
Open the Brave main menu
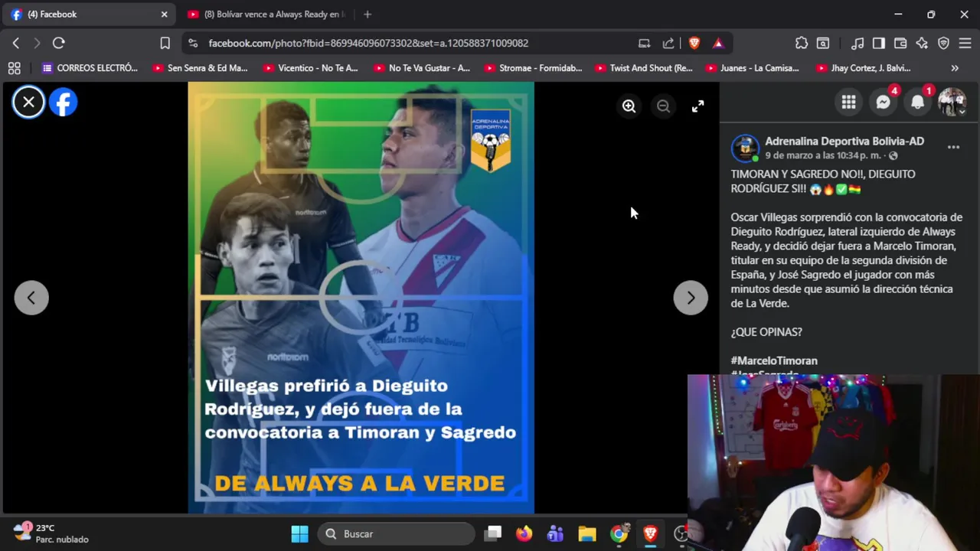[x=965, y=43]
